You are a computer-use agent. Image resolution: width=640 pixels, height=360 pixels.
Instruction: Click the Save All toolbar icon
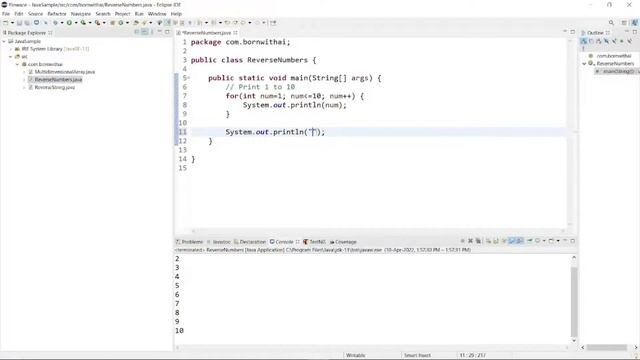tap(27, 23)
